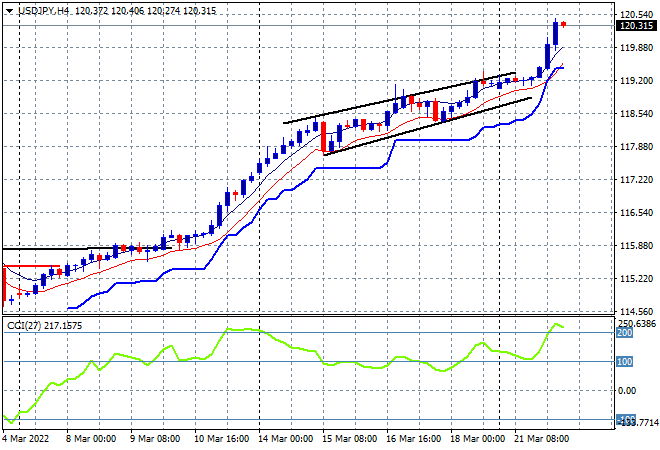
Task: Select the 120.540 price axis label
Action: [x=636, y=15]
